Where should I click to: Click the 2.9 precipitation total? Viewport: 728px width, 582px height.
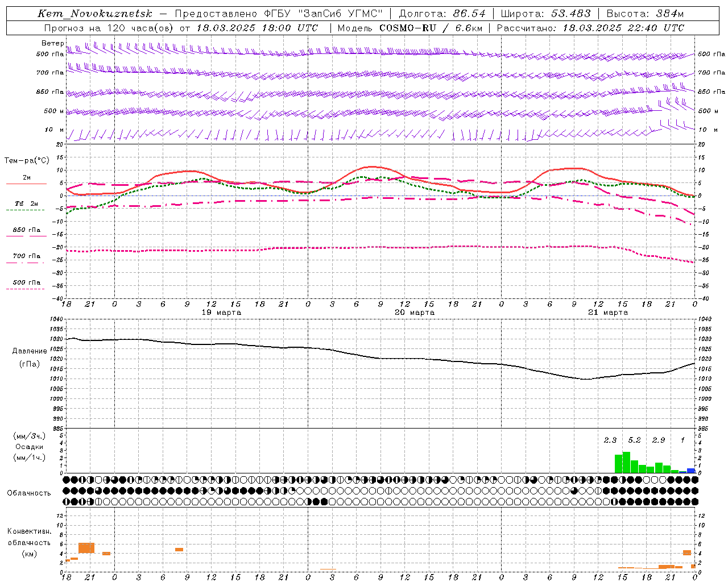pos(659,440)
